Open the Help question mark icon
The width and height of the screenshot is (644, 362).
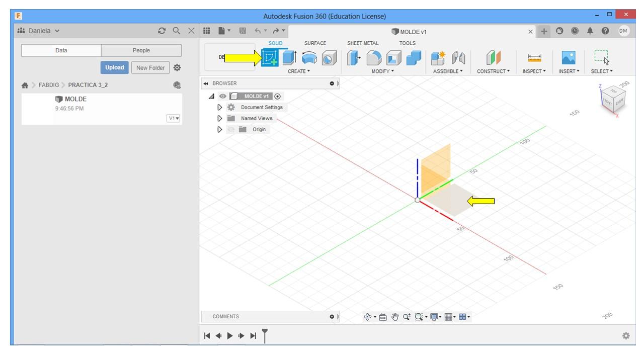[x=605, y=31]
